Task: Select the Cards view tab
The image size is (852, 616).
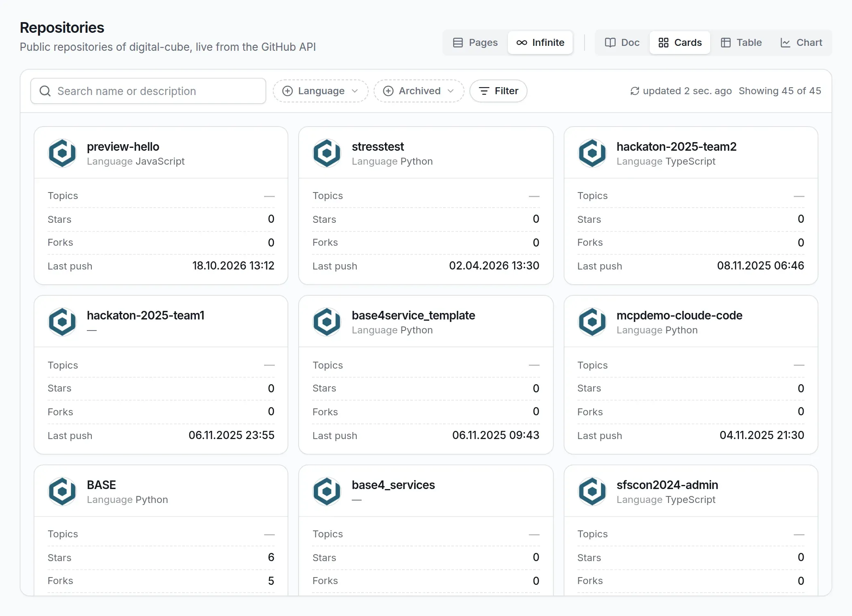Action: 680,43
